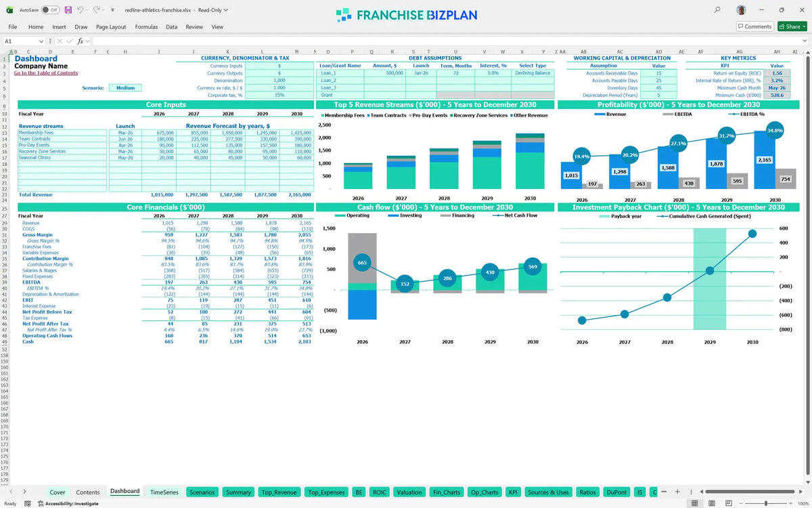Switch to the Top_Revenue sheet tab
The image size is (812, 508).
tap(279, 492)
